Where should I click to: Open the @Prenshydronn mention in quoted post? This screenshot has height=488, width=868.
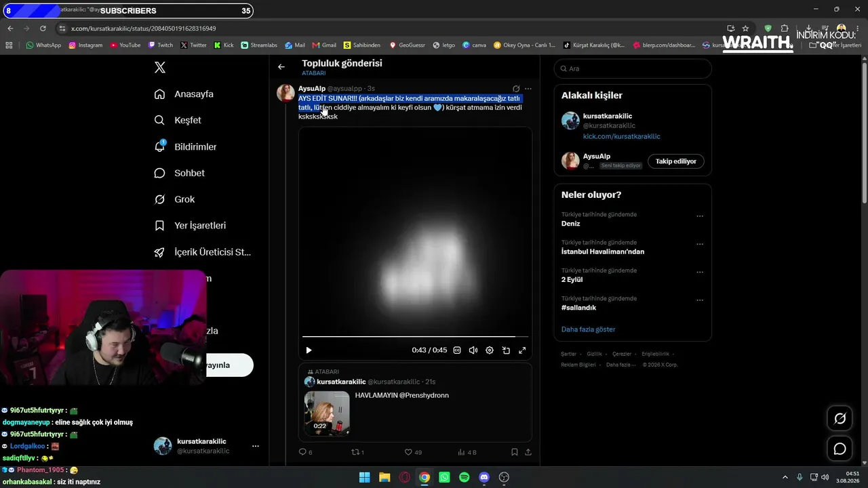click(424, 395)
